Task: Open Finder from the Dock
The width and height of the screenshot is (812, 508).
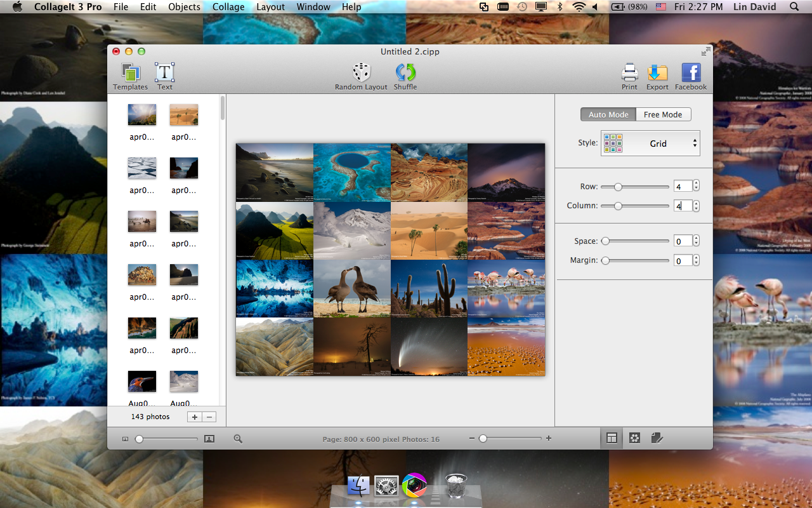Action: (x=358, y=486)
